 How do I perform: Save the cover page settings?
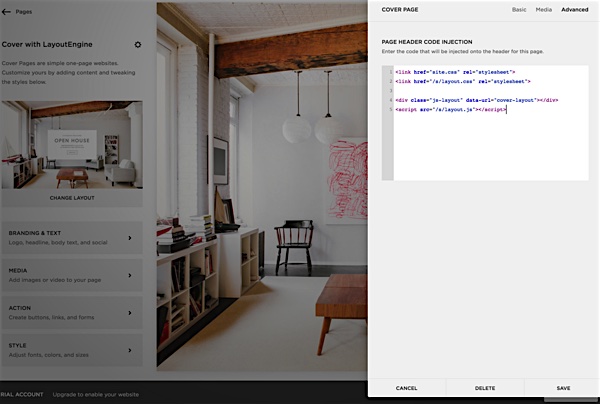(x=563, y=388)
